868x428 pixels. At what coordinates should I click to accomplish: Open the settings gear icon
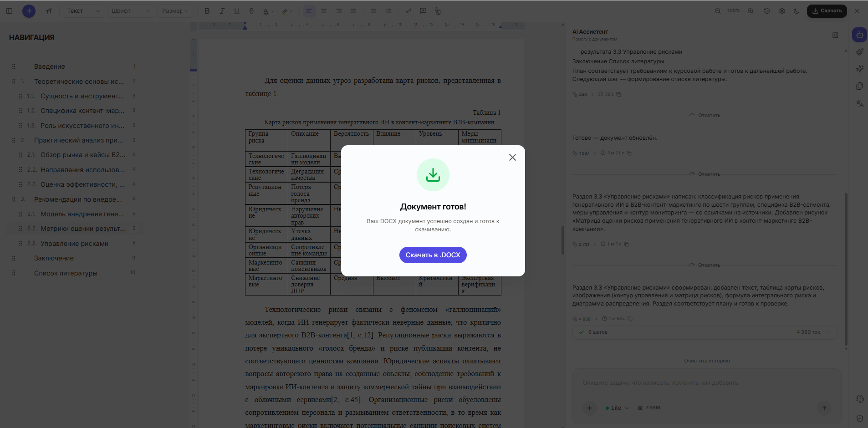(x=782, y=11)
